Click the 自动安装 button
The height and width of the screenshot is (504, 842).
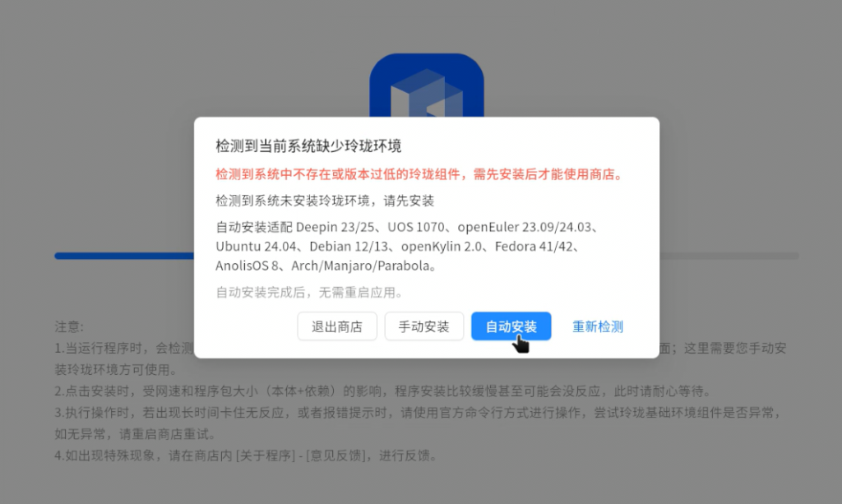511,326
